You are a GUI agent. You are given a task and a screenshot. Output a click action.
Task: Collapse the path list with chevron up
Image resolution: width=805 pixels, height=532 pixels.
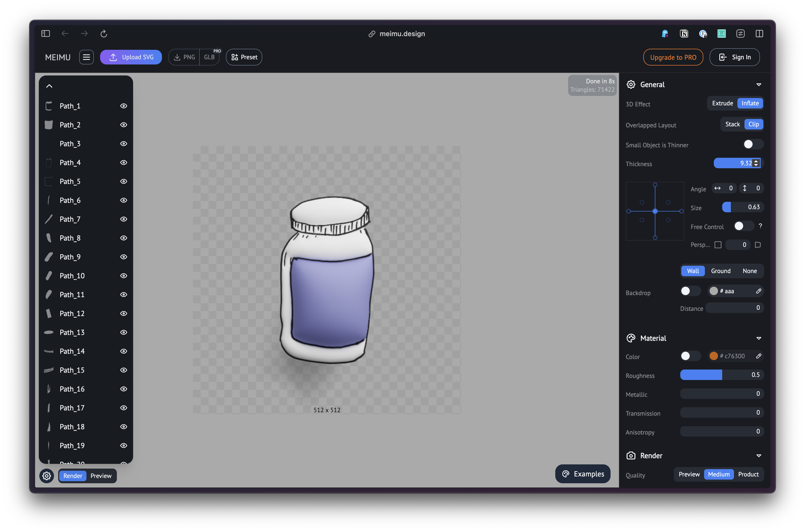(x=49, y=86)
